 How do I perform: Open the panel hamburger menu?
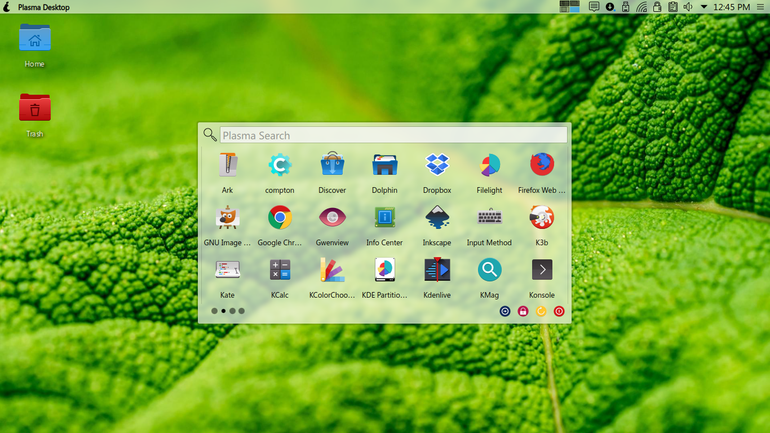pos(760,7)
